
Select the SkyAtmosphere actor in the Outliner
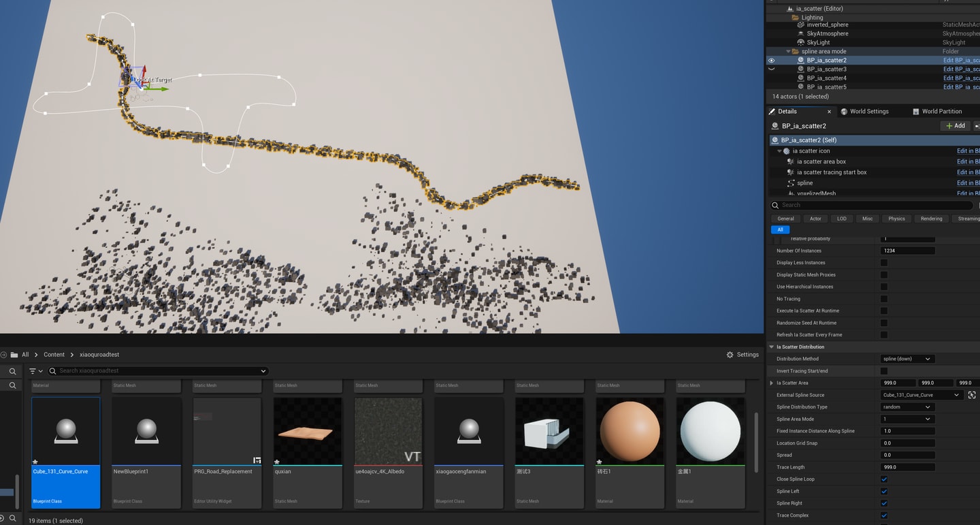827,33
